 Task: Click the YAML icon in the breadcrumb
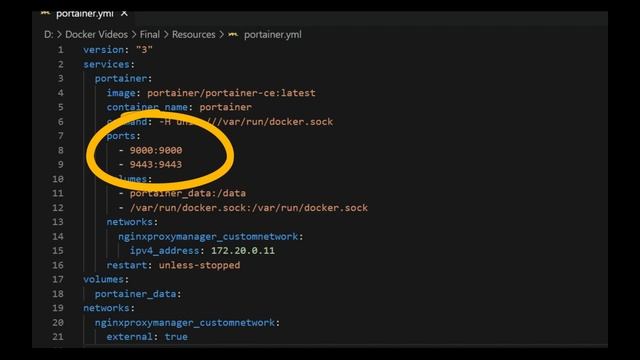pos(233,35)
